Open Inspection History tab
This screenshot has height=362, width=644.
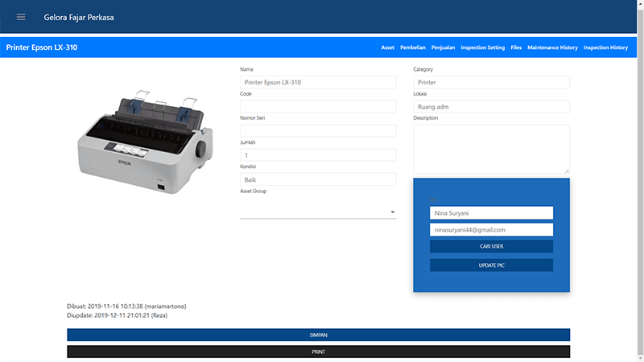pyautogui.click(x=605, y=47)
